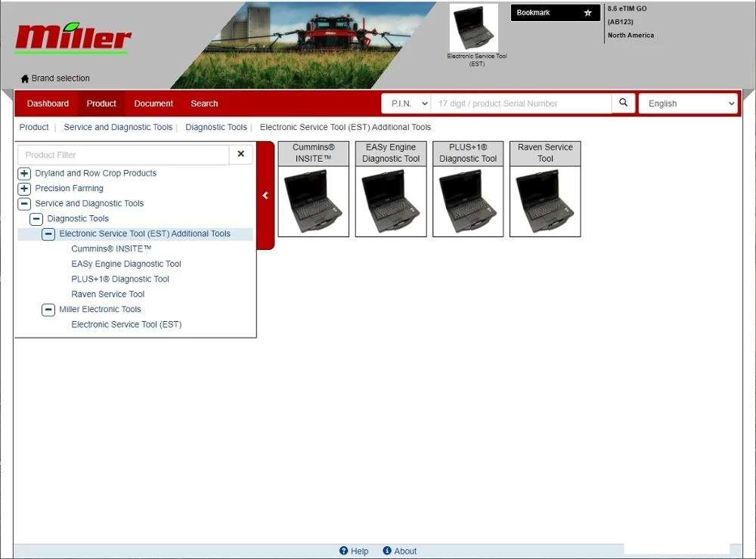Collapse EST Additional Tools node
The image size is (756, 559).
click(x=48, y=233)
